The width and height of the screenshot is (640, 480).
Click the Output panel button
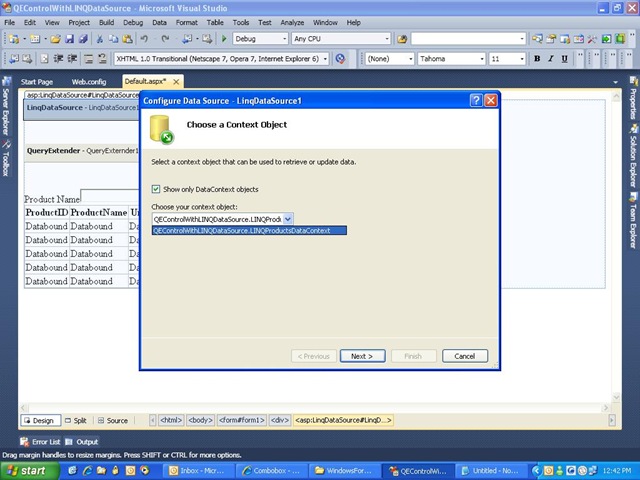[x=82, y=442]
